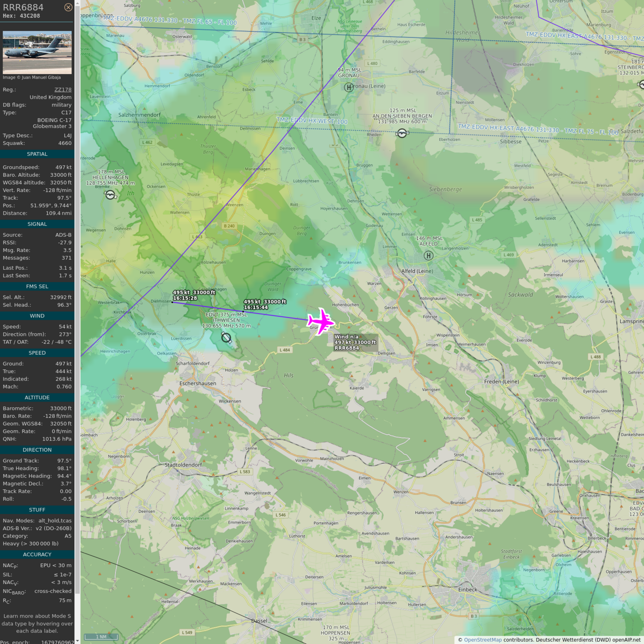Viewport: 644px width, 644px height.
Task: Click the Alfeld (Leine) town label
Action: [x=417, y=271]
